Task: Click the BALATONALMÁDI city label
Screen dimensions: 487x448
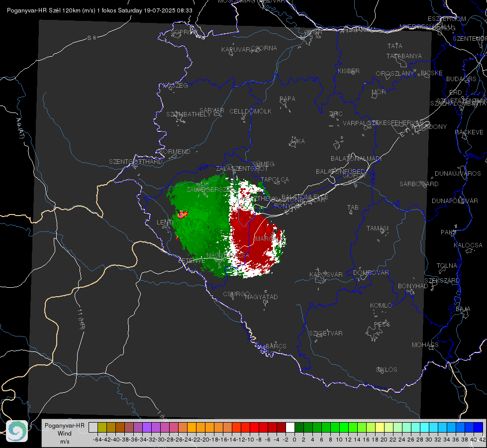Action: (x=356, y=159)
